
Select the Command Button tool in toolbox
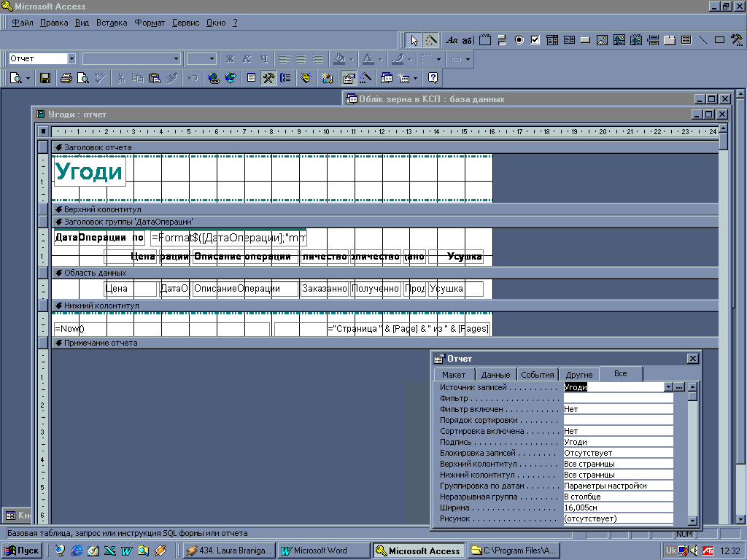coord(585,40)
